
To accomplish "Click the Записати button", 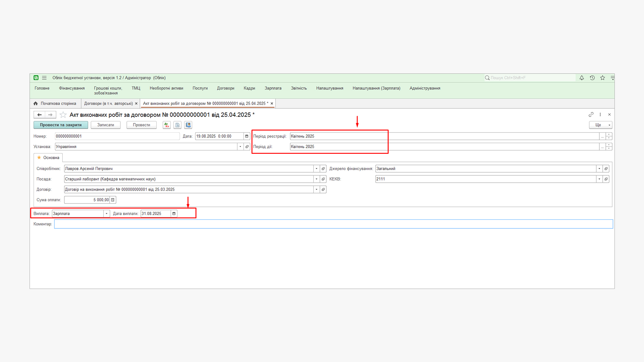I will (x=106, y=125).
